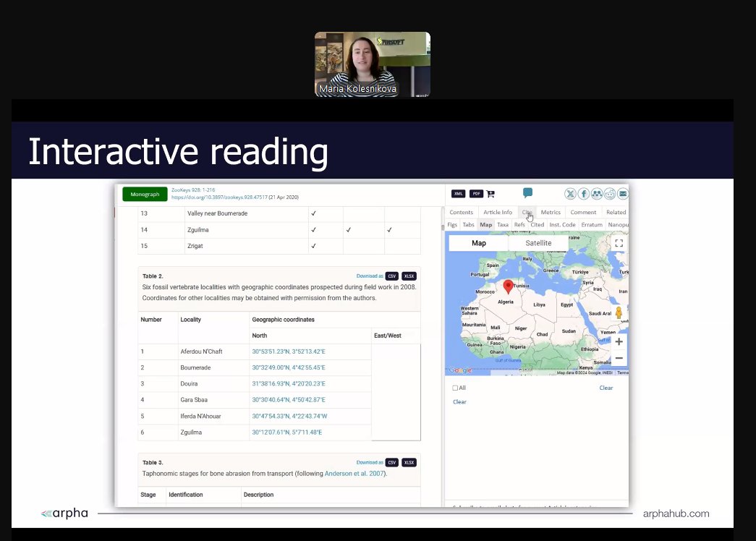Image resolution: width=756 pixels, height=541 pixels.
Task: Zoom out on the map
Action: tap(619, 358)
